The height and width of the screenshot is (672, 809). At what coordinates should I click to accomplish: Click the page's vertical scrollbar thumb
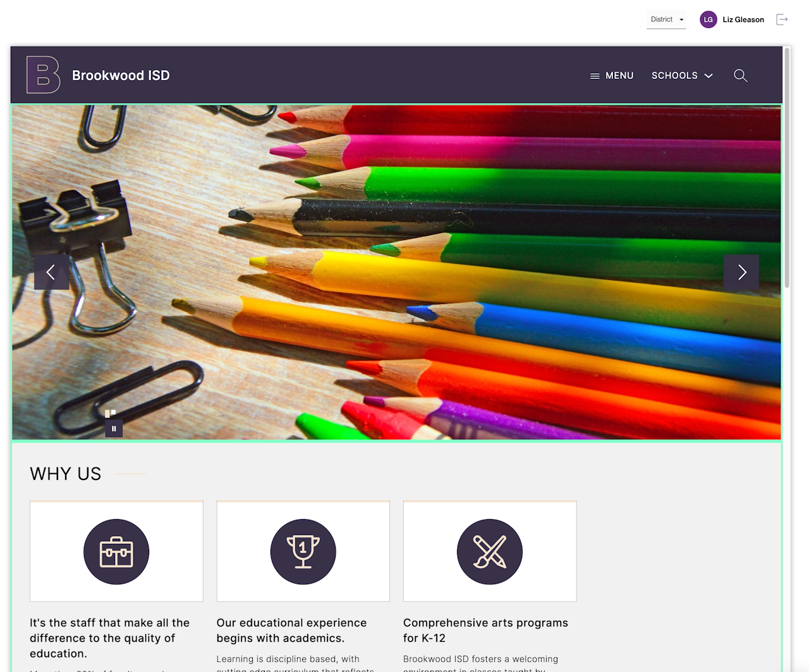point(787,167)
